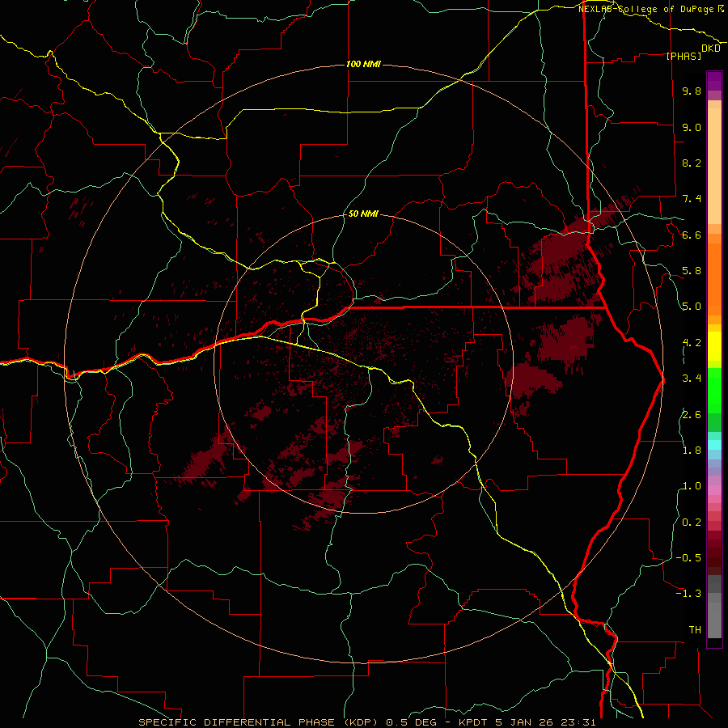Click the 8.2 value on the color scale
This screenshot has height=728, width=728.
coord(692,163)
